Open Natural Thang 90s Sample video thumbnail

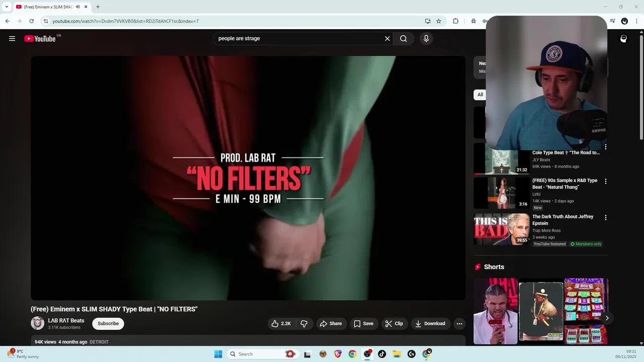pyautogui.click(x=502, y=193)
